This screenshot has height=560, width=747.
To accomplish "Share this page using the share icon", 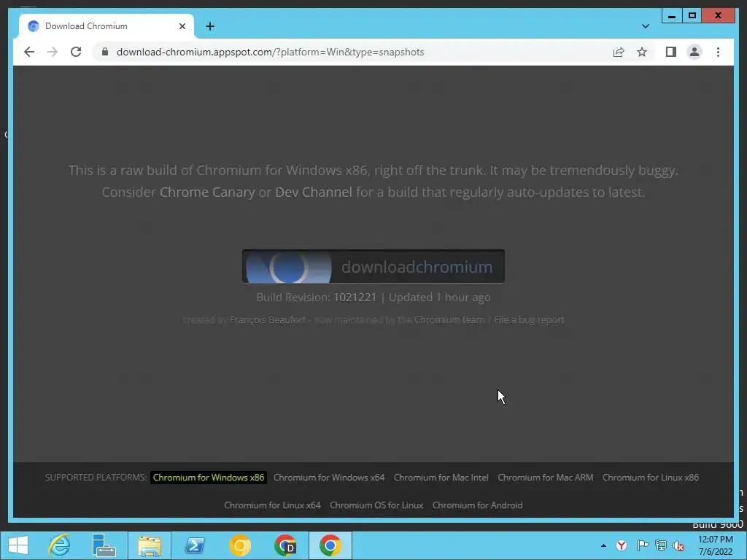I will click(619, 52).
